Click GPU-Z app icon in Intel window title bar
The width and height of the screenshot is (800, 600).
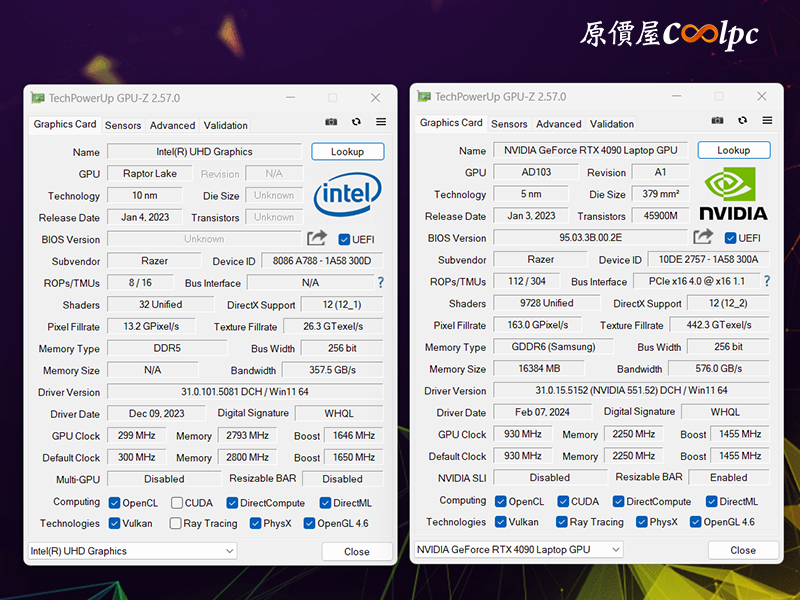tap(37, 98)
